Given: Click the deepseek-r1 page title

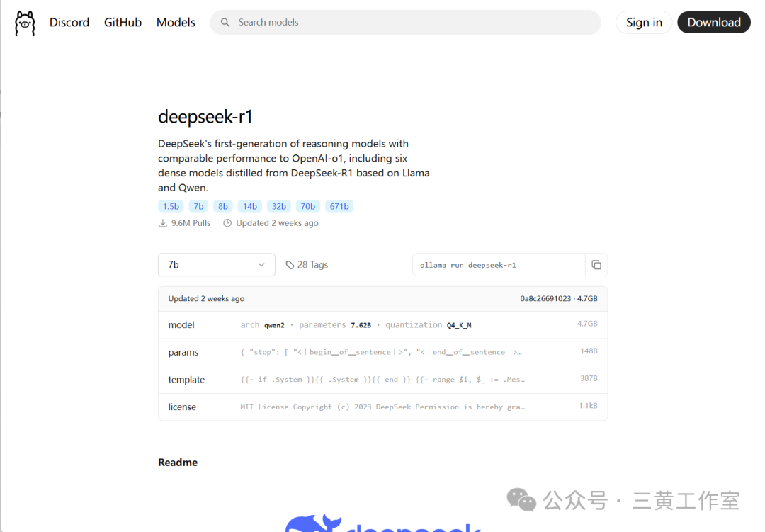Looking at the screenshot, I should (x=205, y=117).
